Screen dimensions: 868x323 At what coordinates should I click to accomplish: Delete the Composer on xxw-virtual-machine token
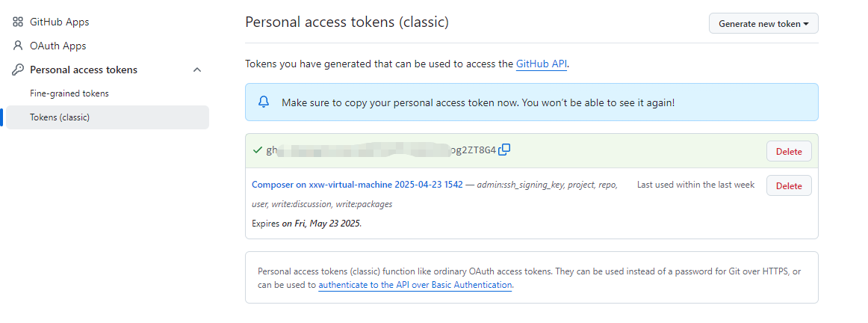coord(789,185)
